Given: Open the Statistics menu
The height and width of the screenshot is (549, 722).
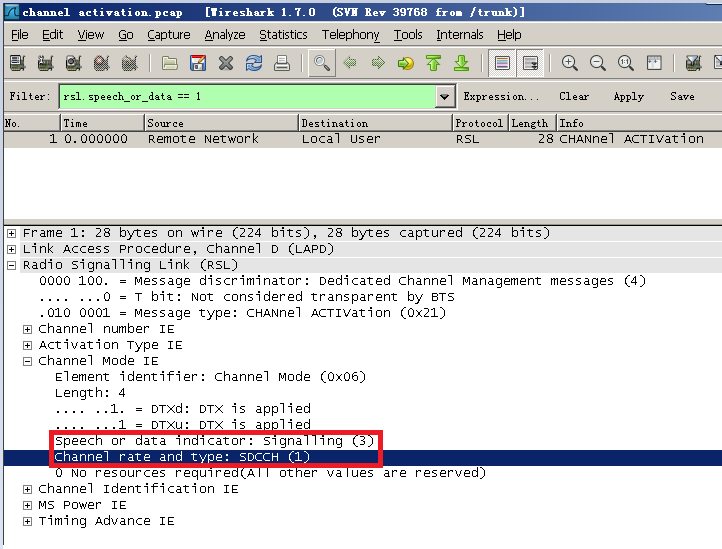Looking at the screenshot, I should (283, 35).
